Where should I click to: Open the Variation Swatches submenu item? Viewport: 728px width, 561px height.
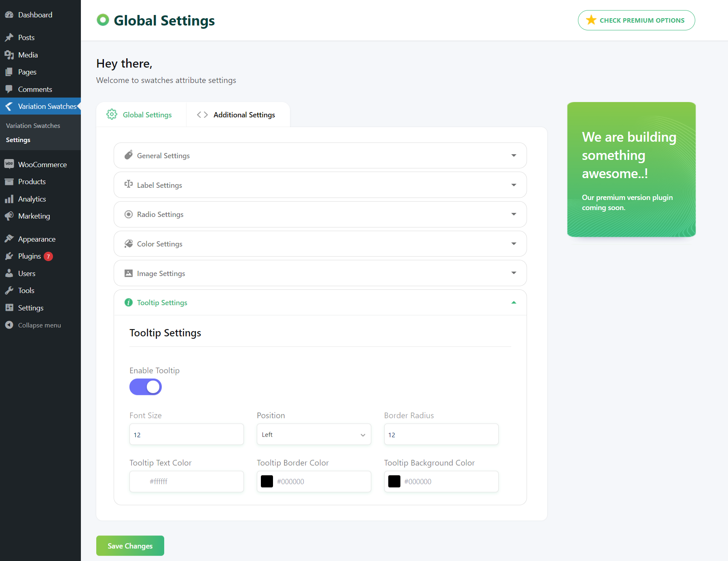[x=33, y=125]
